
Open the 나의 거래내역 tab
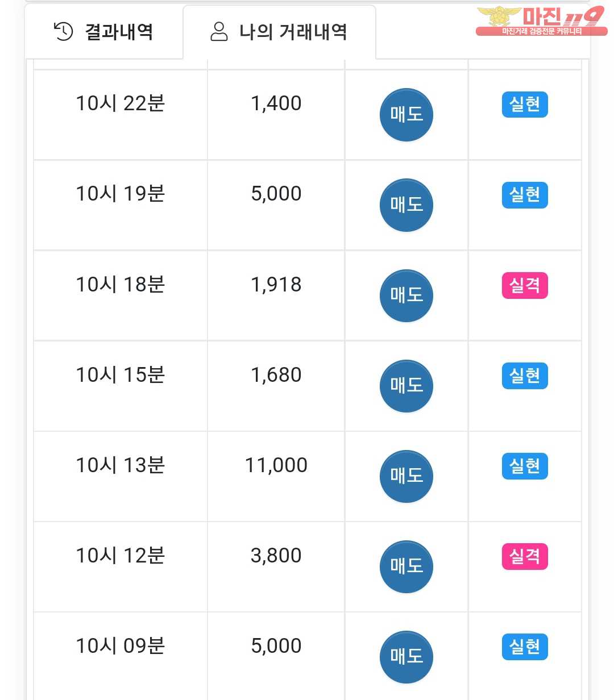coord(279,32)
